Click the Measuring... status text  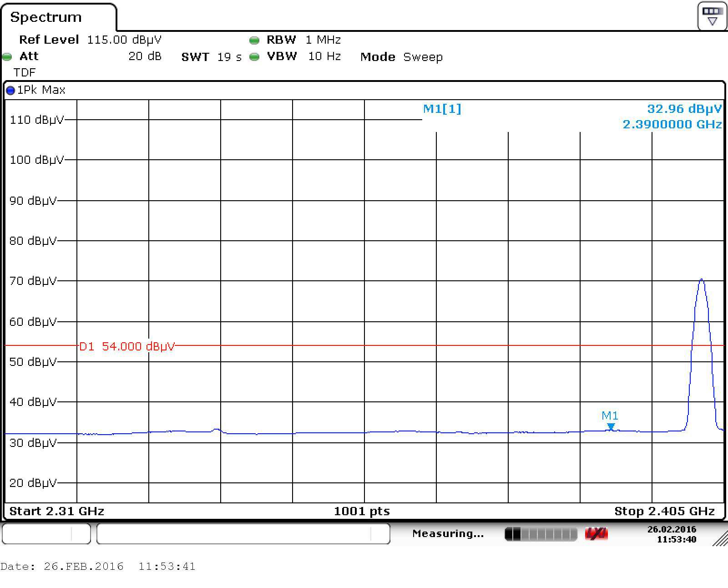448,533
